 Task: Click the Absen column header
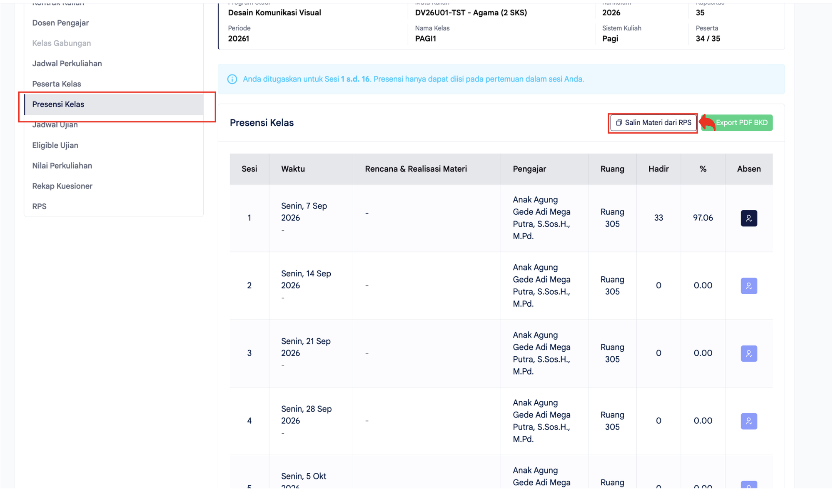pyautogui.click(x=749, y=169)
